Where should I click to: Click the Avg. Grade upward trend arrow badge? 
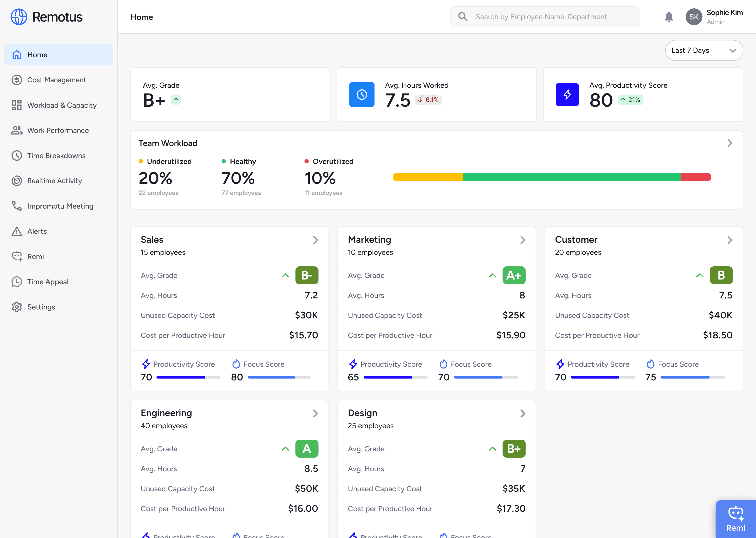(176, 100)
